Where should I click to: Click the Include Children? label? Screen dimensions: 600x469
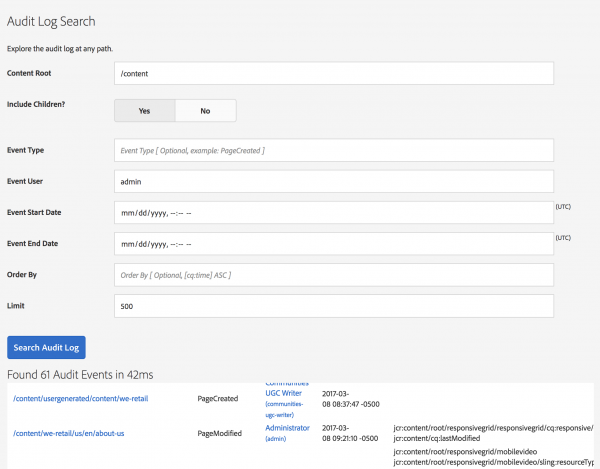[36, 104]
